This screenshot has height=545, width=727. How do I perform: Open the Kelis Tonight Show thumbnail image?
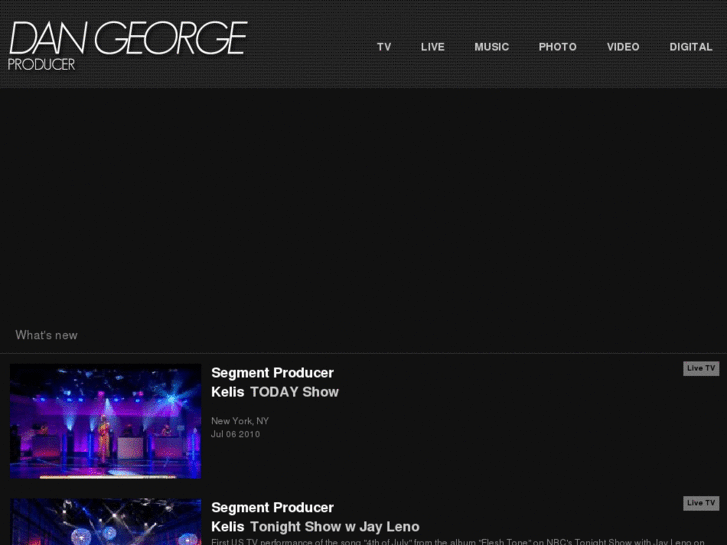pos(106,522)
